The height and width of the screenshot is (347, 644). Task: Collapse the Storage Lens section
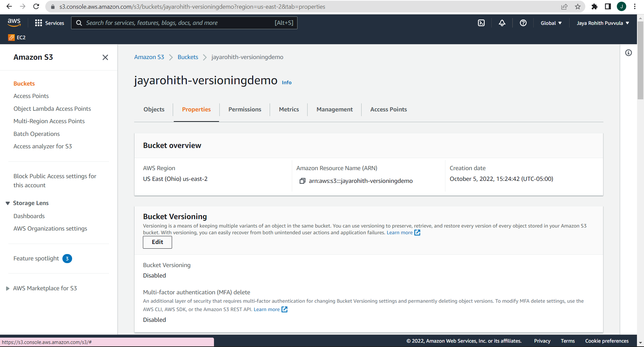(x=7, y=203)
